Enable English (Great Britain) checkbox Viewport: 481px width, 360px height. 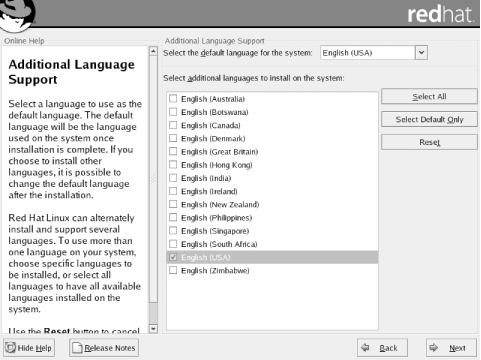pyautogui.click(x=173, y=152)
